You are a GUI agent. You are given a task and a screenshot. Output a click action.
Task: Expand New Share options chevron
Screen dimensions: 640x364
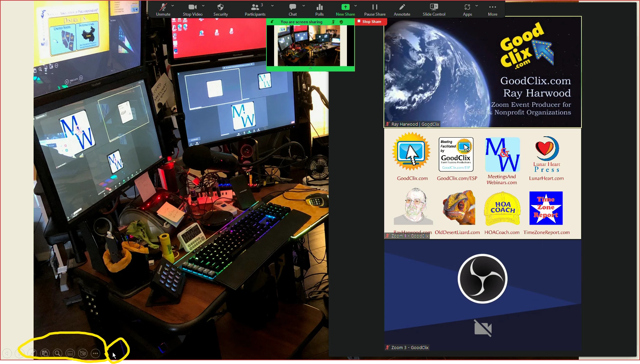(x=356, y=6)
